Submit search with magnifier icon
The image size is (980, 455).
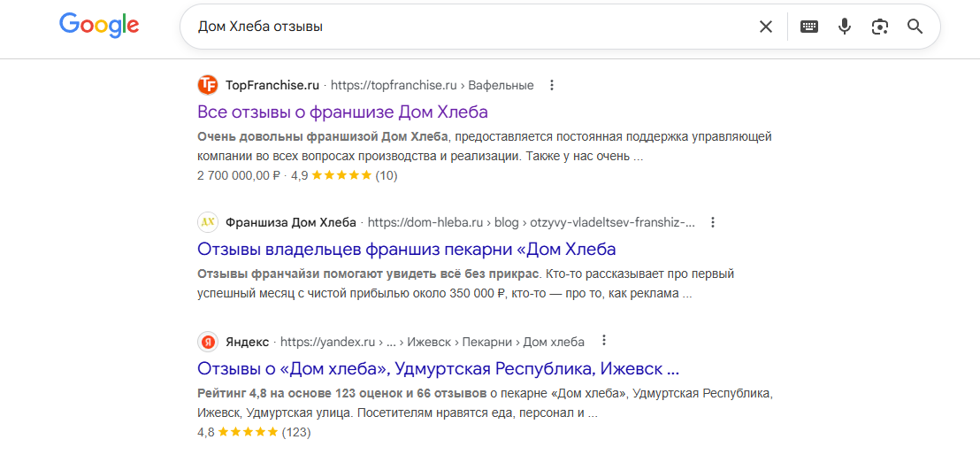(x=915, y=27)
